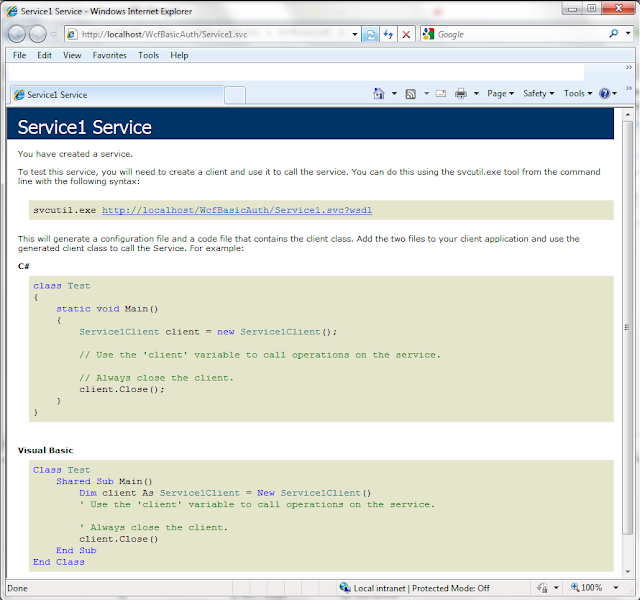Screen dimensions: 640x600
Task: Expand the Home button dropdown arrow
Action: 394,93
